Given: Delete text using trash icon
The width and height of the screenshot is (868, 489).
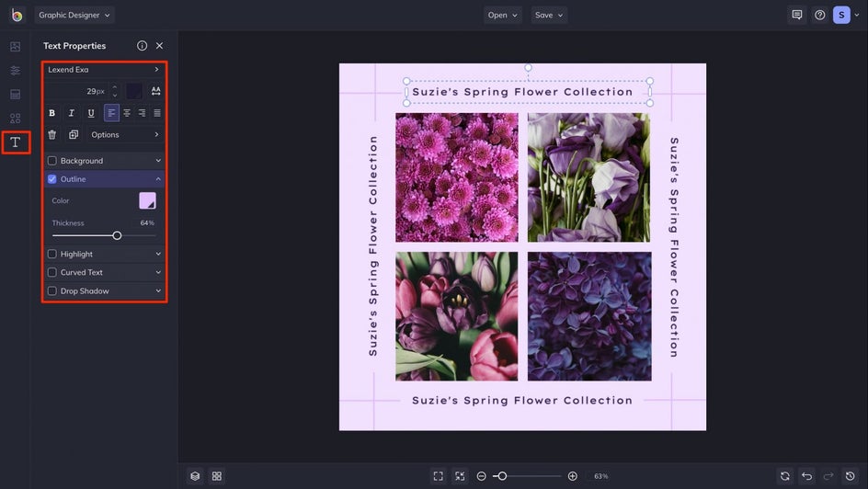Looking at the screenshot, I should tap(51, 135).
